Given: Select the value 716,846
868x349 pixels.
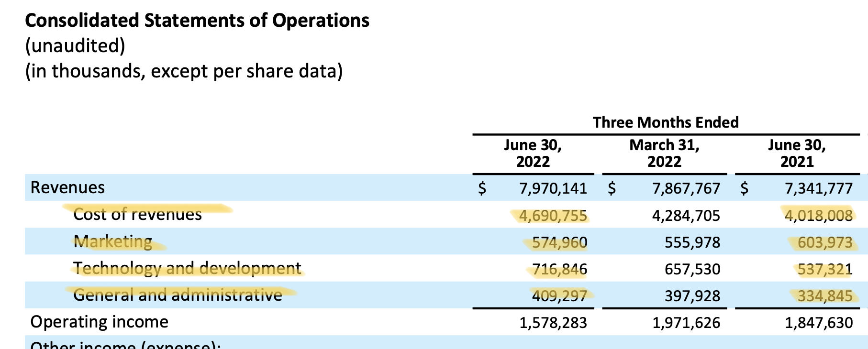Looking at the screenshot, I should (x=560, y=269).
